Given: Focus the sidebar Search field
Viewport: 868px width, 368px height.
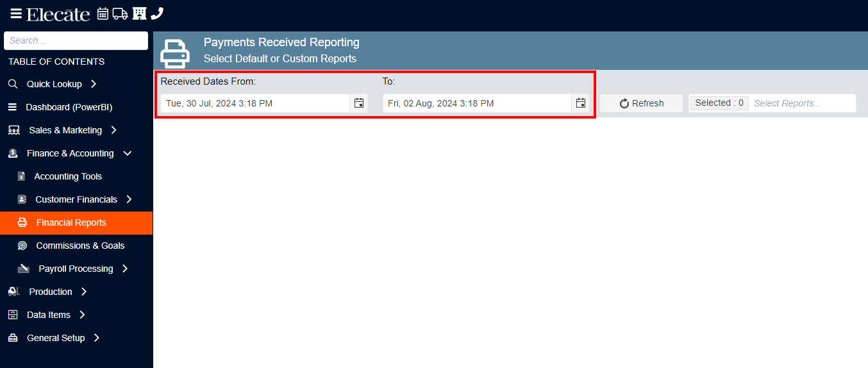Looking at the screenshot, I should 76,40.
